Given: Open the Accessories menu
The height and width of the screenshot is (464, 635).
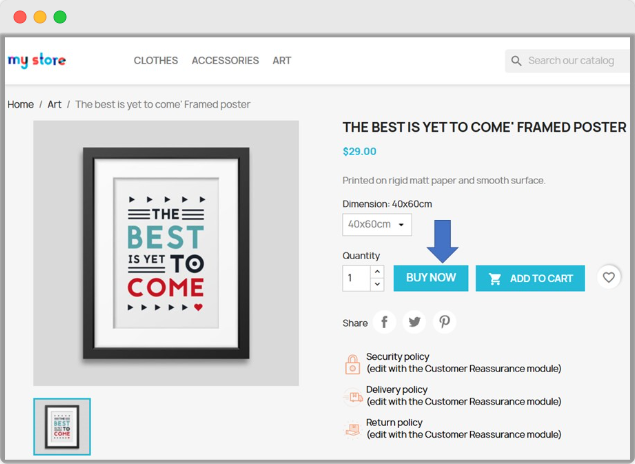Looking at the screenshot, I should coord(225,61).
